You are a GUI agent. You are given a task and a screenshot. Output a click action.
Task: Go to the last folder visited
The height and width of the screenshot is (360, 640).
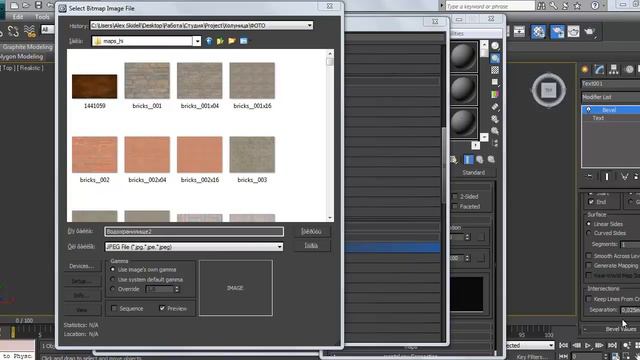pyautogui.click(x=209, y=41)
